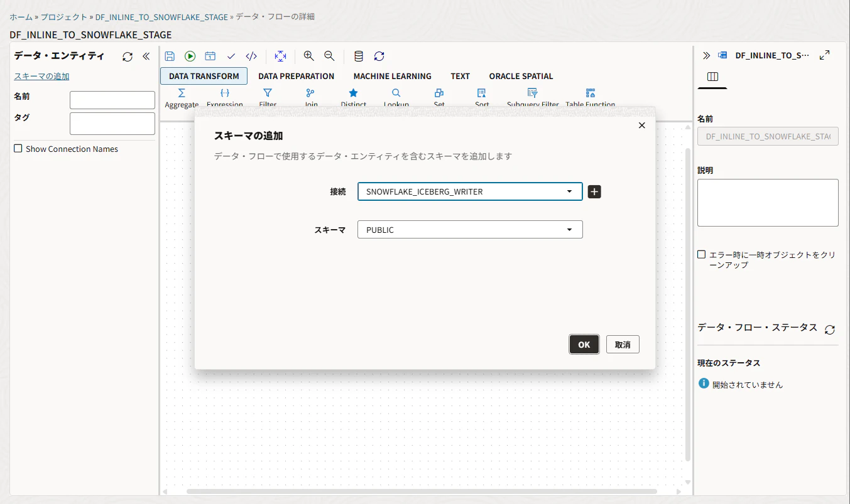The height and width of the screenshot is (504, 850).
Task: Click the 名前 filter field in the left panel
Action: pos(112,100)
